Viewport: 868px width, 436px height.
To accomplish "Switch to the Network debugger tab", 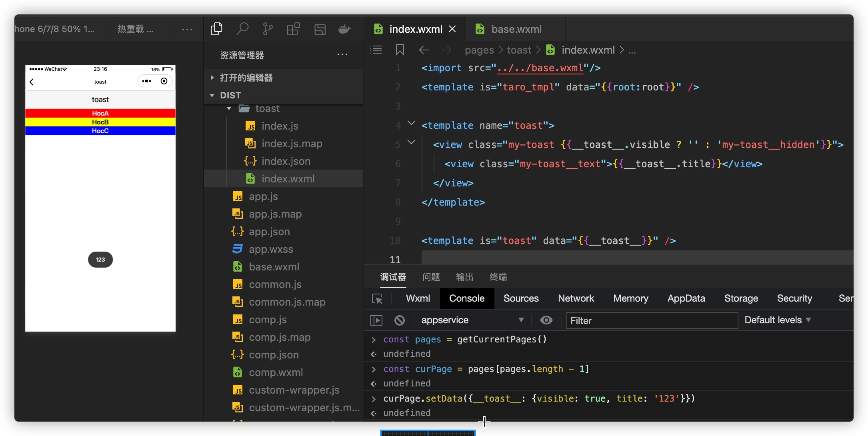I will 576,298.
